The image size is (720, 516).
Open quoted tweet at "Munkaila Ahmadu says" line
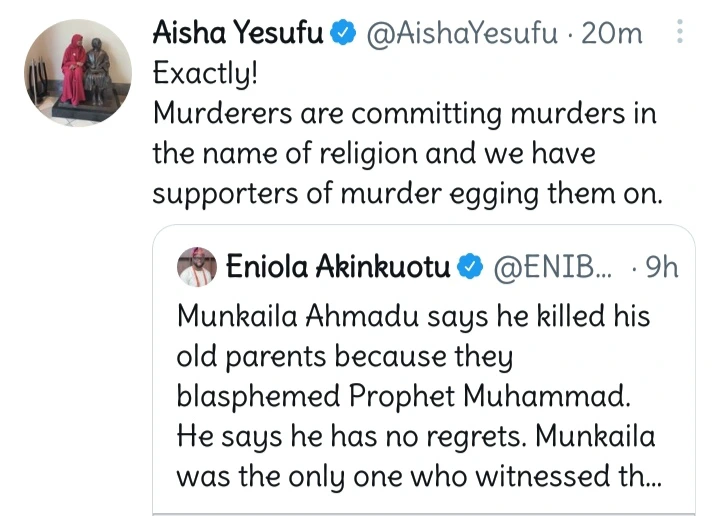click(412, 317)
